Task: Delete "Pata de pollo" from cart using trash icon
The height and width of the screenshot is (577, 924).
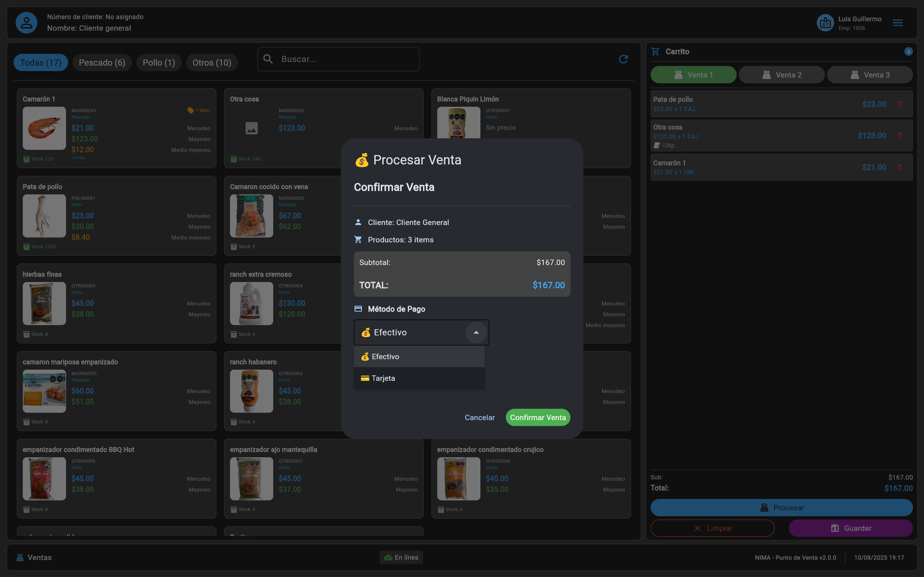Action: [900, 104]
